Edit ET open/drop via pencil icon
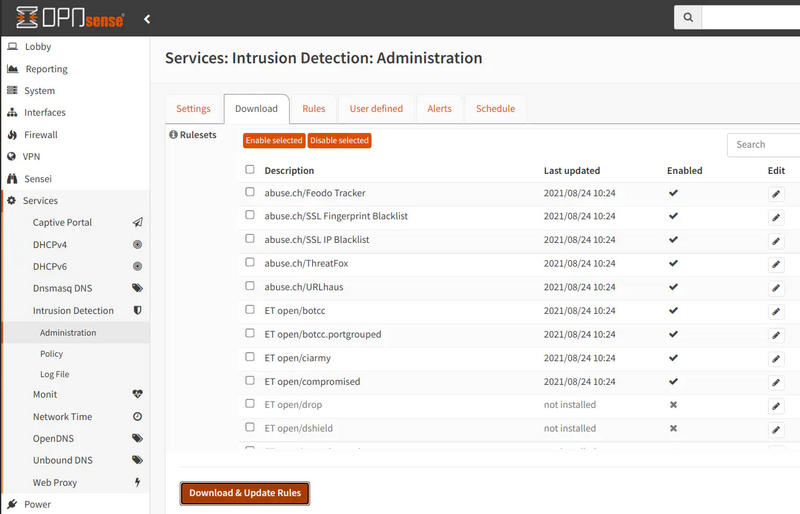 [x=776, y=406]
